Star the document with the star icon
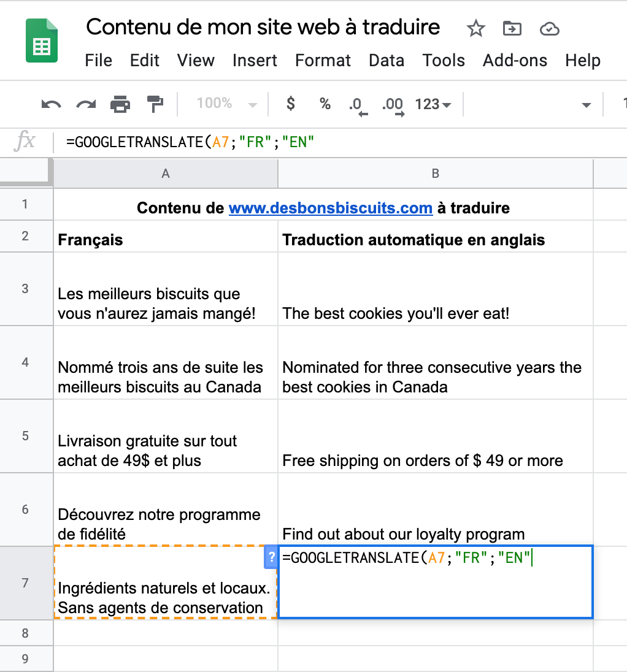This screenshot has height=672, width=627. click(x=475, y=29)
